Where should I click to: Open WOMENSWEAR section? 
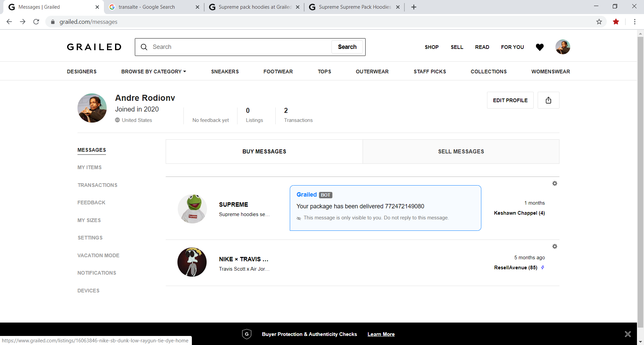pyautogui.click(x=550, y=72)
